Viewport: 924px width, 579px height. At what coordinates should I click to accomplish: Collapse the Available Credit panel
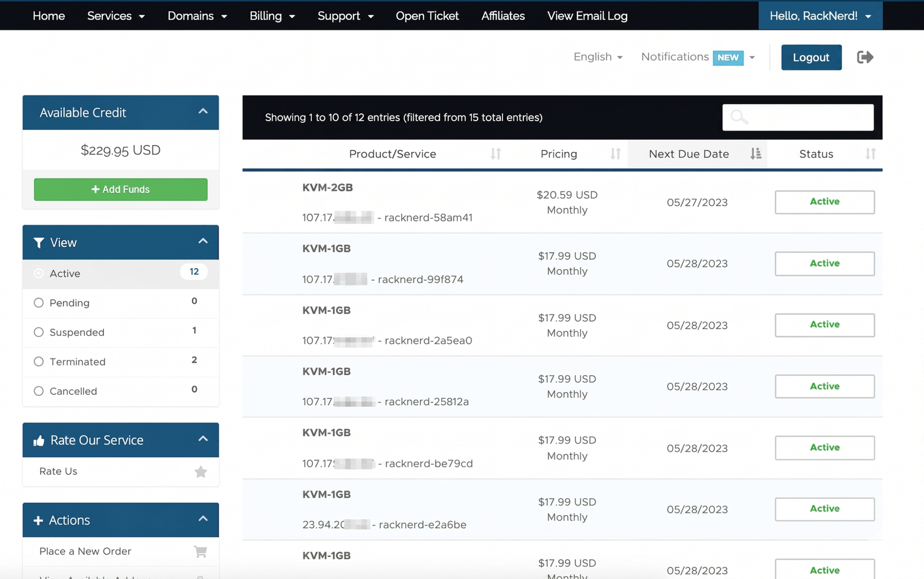pos(203,111)
